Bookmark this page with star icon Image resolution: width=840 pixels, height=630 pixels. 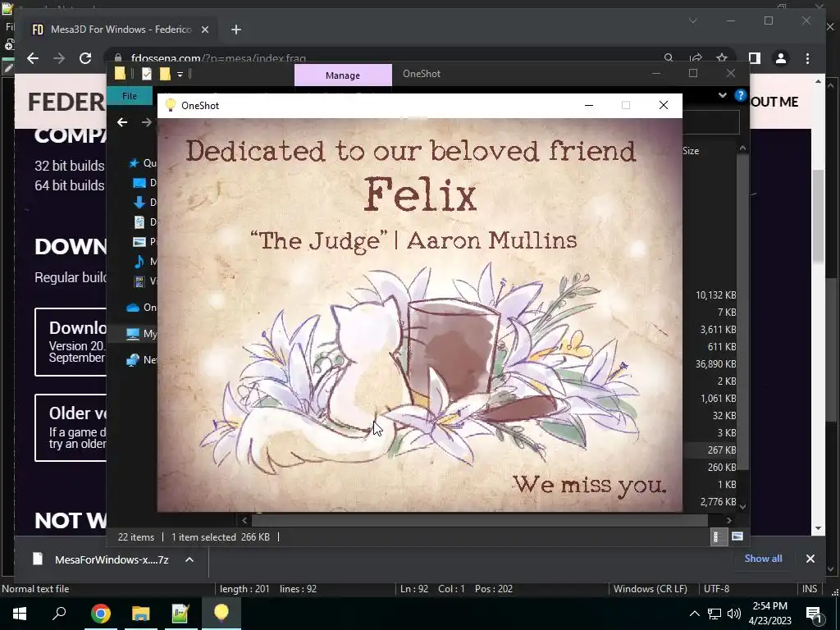pos(722,58)
